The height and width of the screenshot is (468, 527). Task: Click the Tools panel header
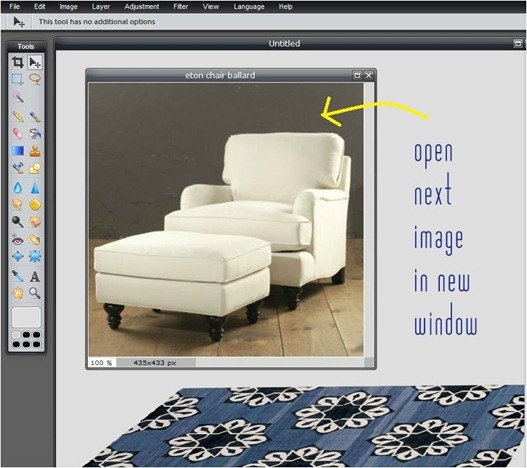click(26, 46)
